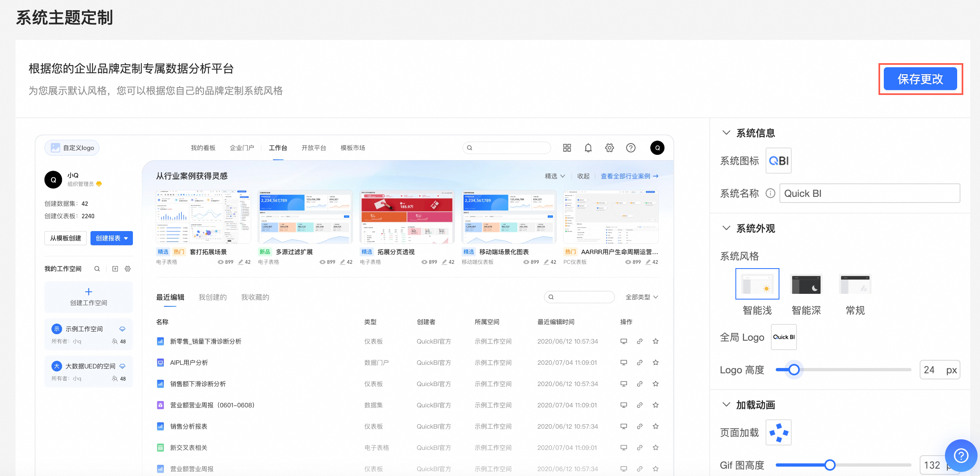Click link icon for AIPL用户分析 row

coord(640,362)
